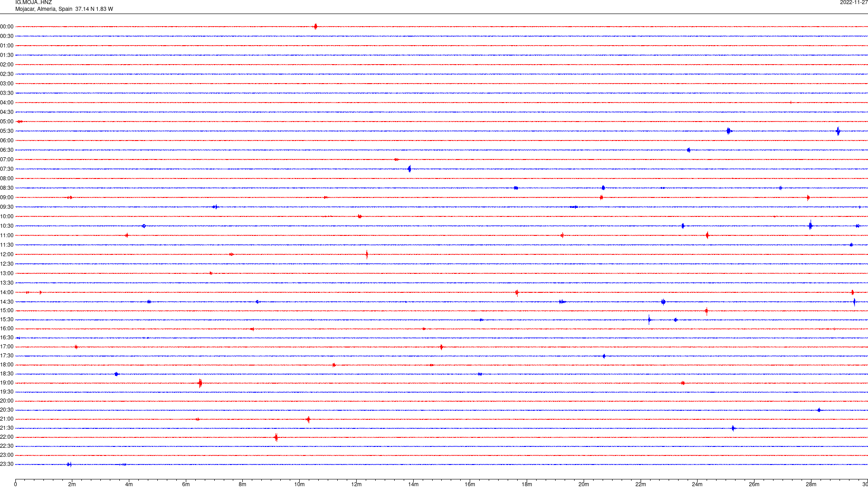Select the 12:00 row time label
The width and height of the screenshot is (868, 488).
point(7,254)
